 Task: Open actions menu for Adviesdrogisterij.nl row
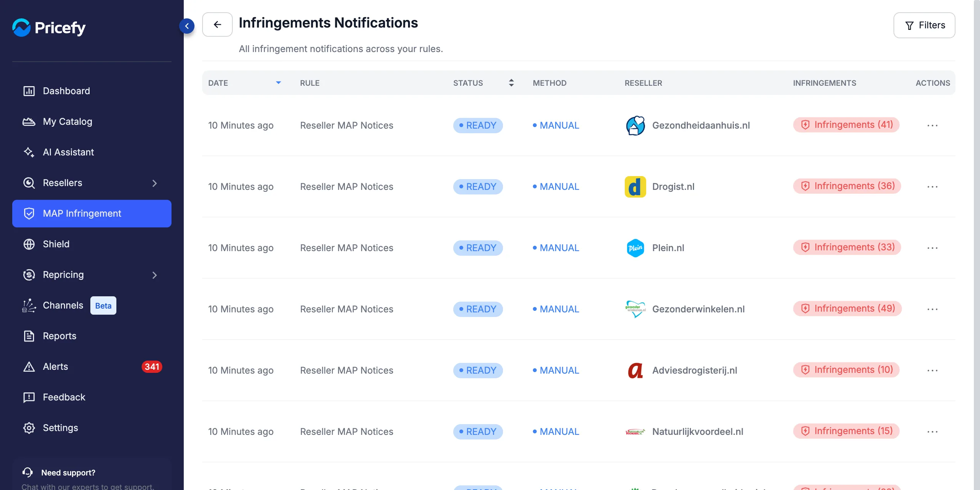coord(933,371)
